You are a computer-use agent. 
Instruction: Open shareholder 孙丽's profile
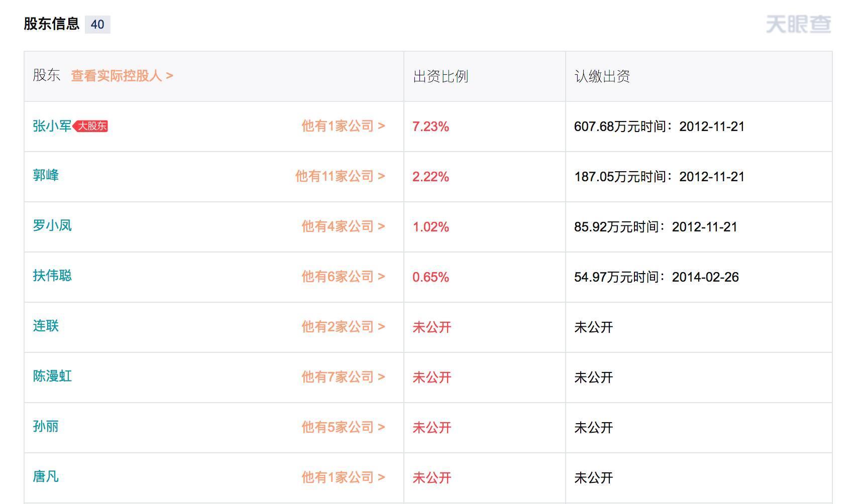pyautogui.click(x=46, y=427)
